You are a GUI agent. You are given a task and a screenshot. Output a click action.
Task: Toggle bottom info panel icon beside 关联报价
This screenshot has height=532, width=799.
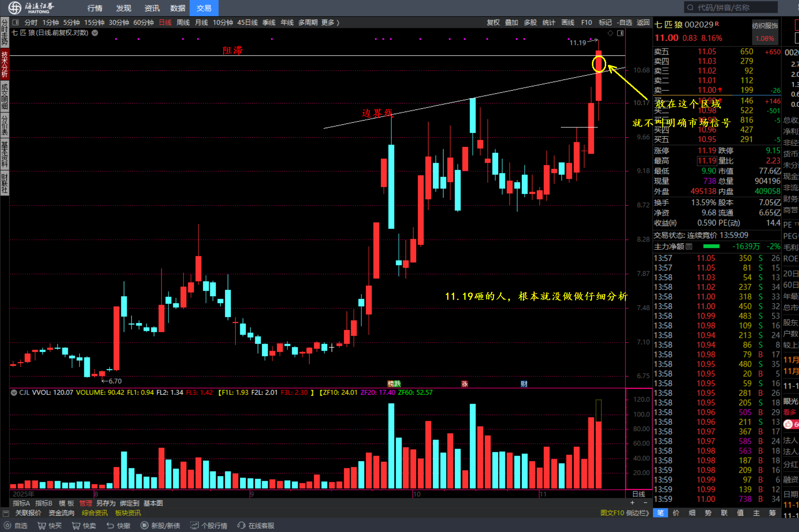click(6, 513)
